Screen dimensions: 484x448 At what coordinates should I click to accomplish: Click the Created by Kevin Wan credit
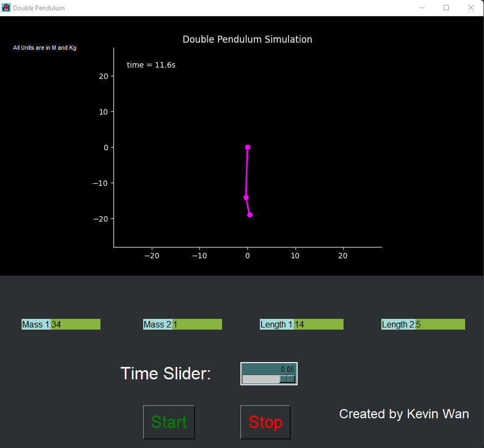coord(404,414)
